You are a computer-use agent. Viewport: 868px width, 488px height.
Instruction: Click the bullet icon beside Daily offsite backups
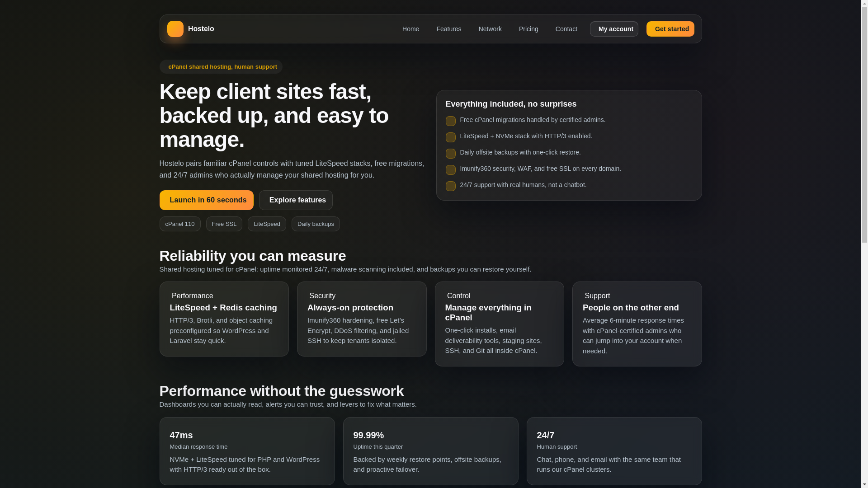450,154
